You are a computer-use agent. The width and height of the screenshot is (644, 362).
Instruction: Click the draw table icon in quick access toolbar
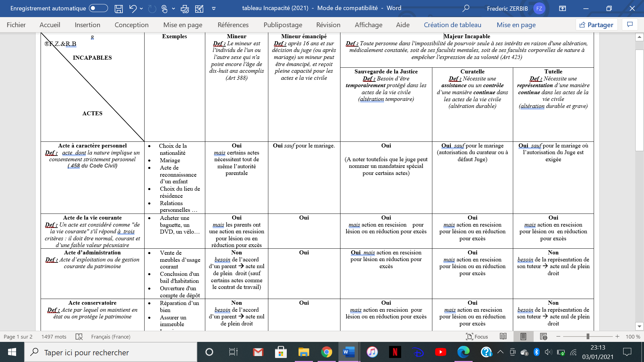click(199, 8)
